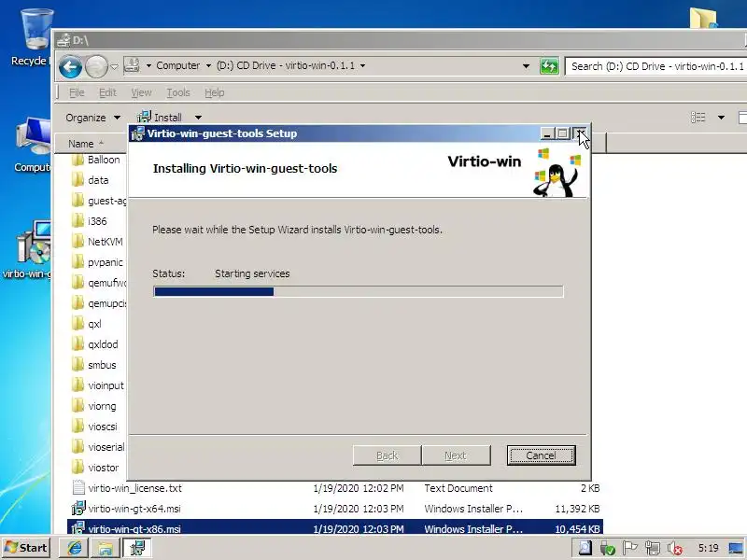Select the qemupciserial folder
The height and width of the screenshot is (560, 747).
click(x=98, y=302)
